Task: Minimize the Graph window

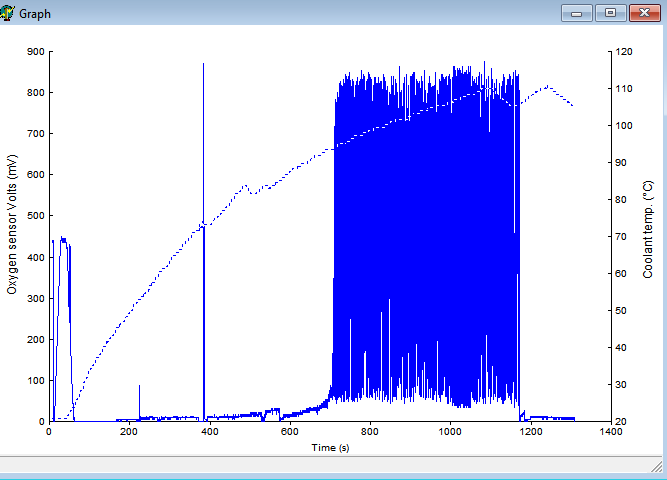Action: [x=576, y=13]
